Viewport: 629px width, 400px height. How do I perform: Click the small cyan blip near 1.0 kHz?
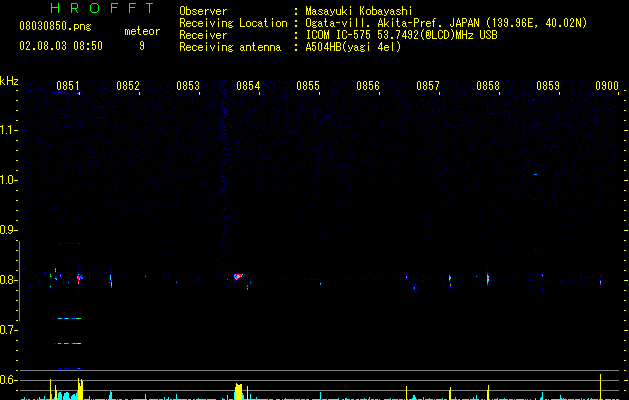(536, 175)
